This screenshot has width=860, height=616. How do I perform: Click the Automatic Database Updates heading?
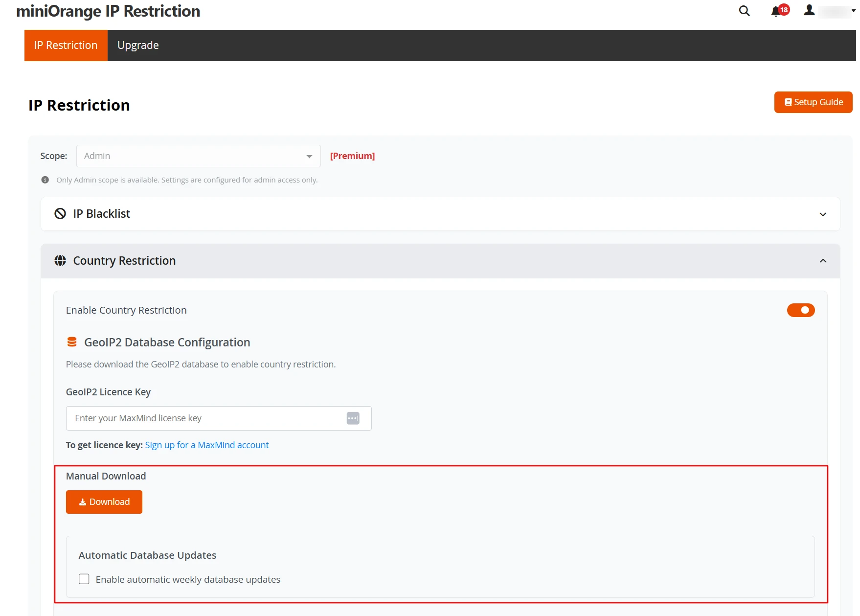coord(147,555)
